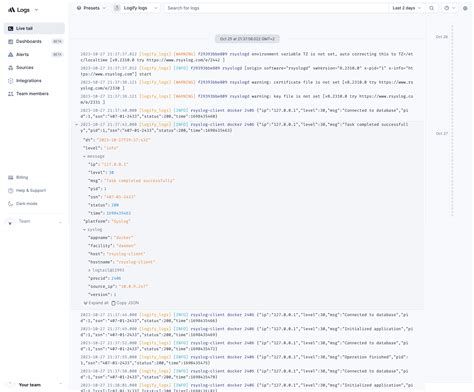Image resolution: width=474 pixels, height=392 pixels.
Task: Open the Logify logs source selector
Action: click(x=135, y=8)
